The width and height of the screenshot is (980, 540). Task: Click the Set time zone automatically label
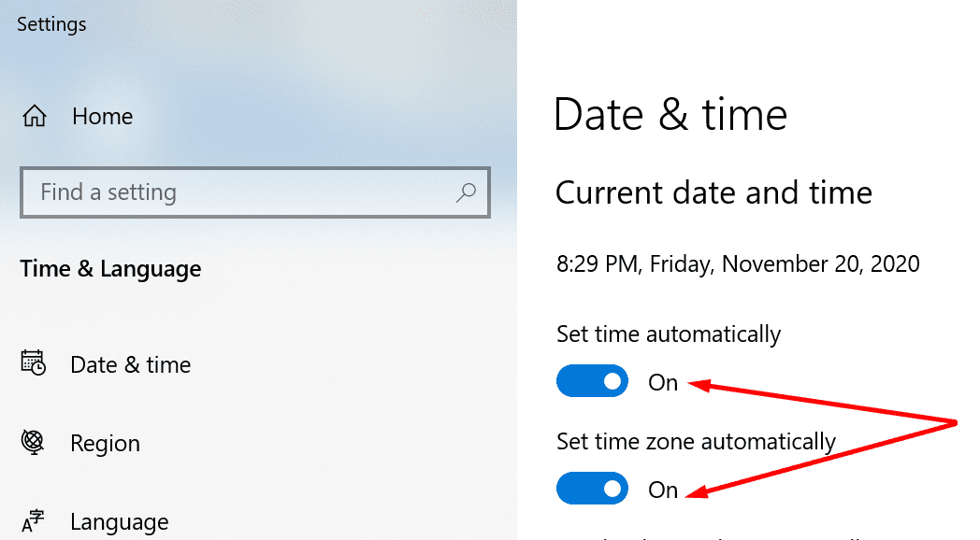tap(697, 442)
